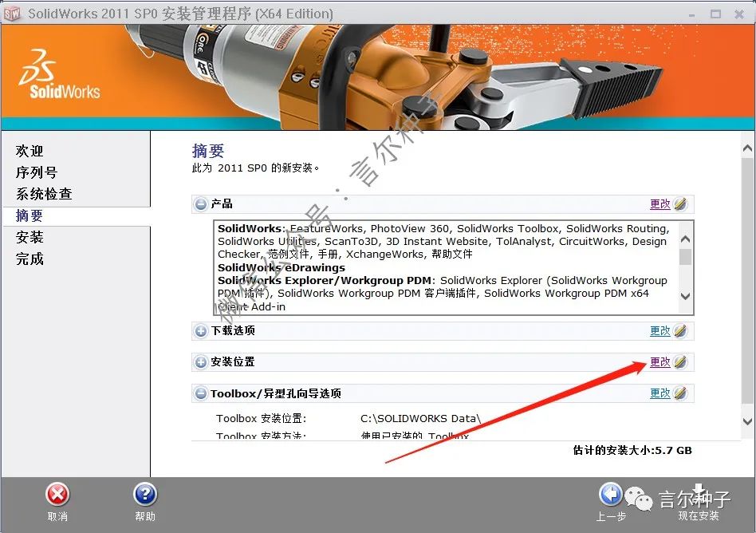Open 帮助 help question-mark icon

point(144,495)
